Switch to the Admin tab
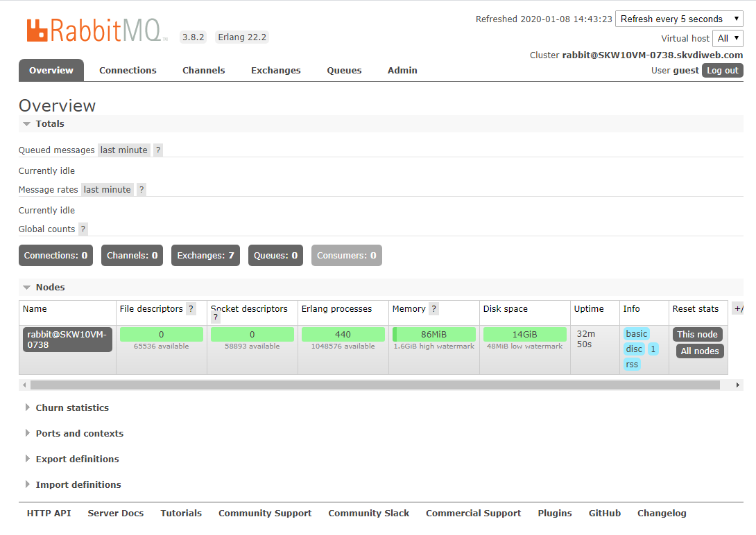Screen dimensions: 756x535 [x=402, y=70]
